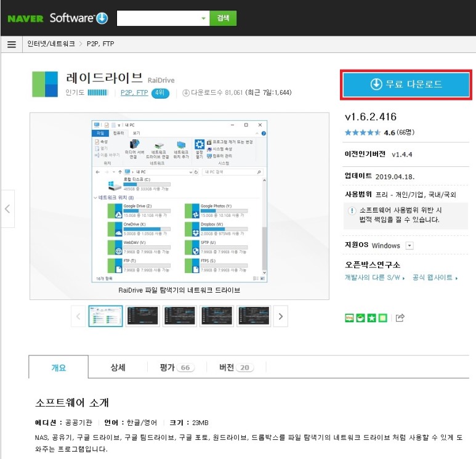Click the update date 2019.04.18.

tap(395, 177)
